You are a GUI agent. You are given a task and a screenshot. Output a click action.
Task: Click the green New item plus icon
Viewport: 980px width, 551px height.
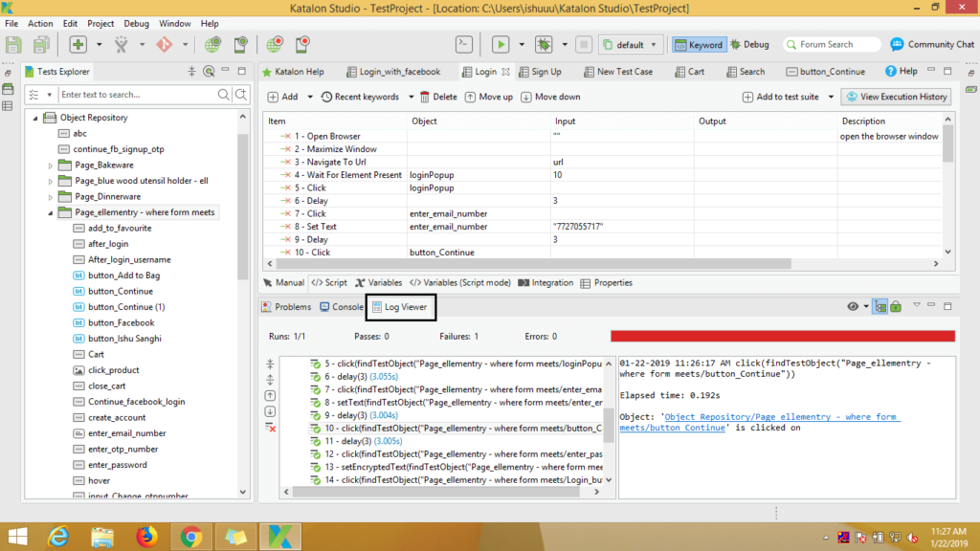point(78,44)
